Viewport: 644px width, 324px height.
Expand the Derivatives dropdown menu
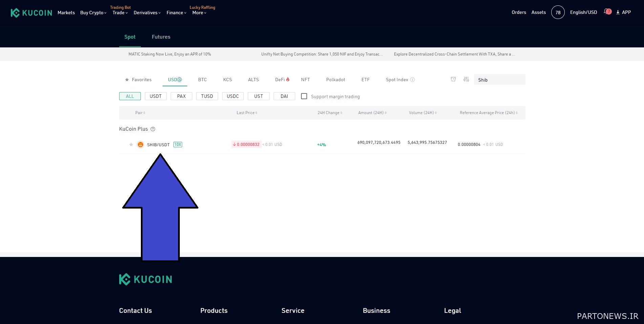147,13
